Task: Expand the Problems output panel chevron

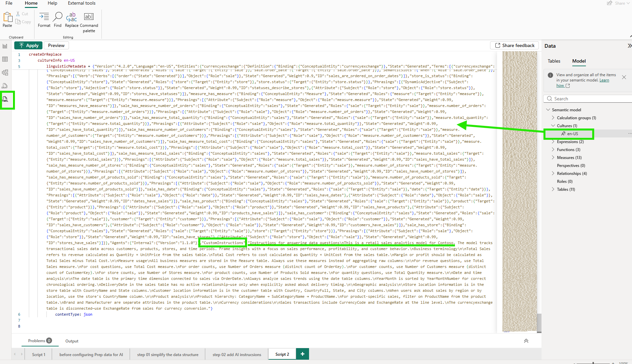Action: [526, 341]
